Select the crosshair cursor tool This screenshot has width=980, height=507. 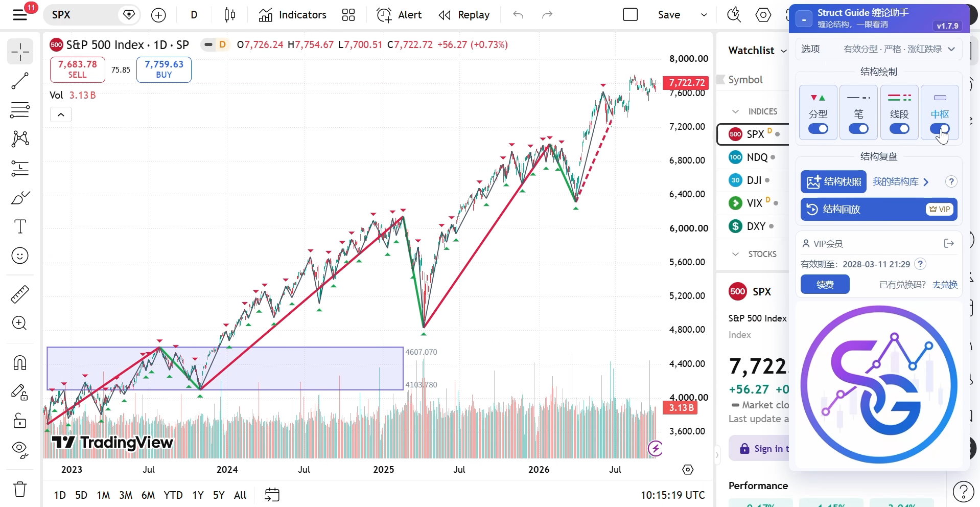(x=20, y=52)
